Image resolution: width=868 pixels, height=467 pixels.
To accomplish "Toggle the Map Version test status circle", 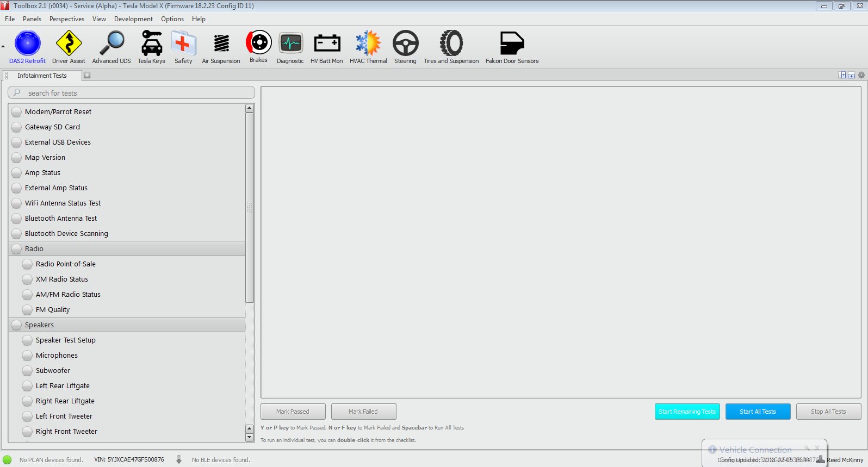I will (17, 158).
